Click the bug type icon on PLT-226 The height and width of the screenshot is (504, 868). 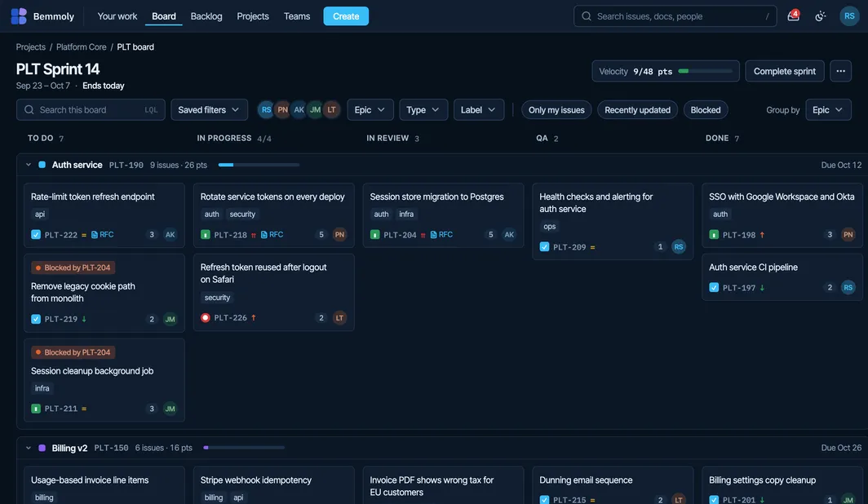point(206,317)
